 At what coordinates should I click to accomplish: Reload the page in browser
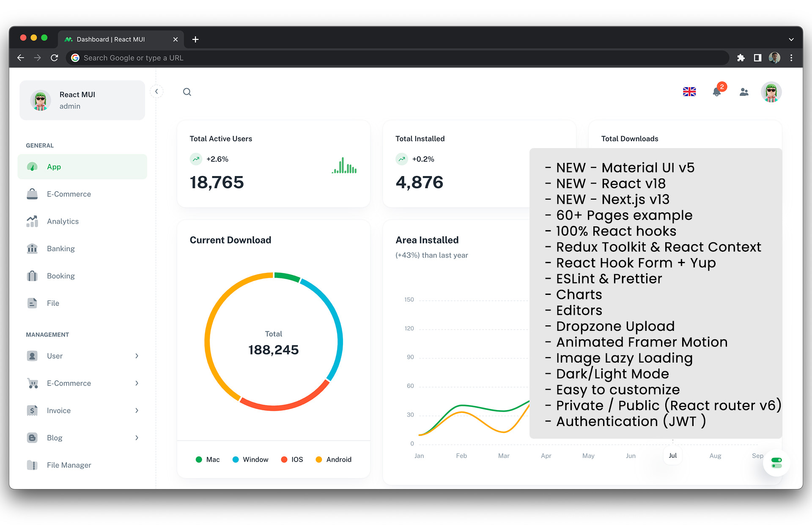tap(54, 58)
